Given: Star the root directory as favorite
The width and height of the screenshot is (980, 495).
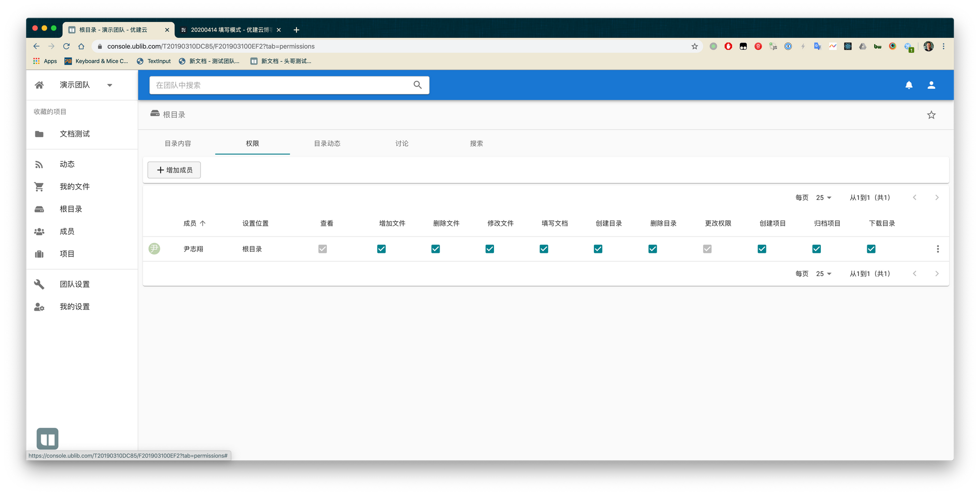Looking at the screenshot, I should click(x=931, y=115).
